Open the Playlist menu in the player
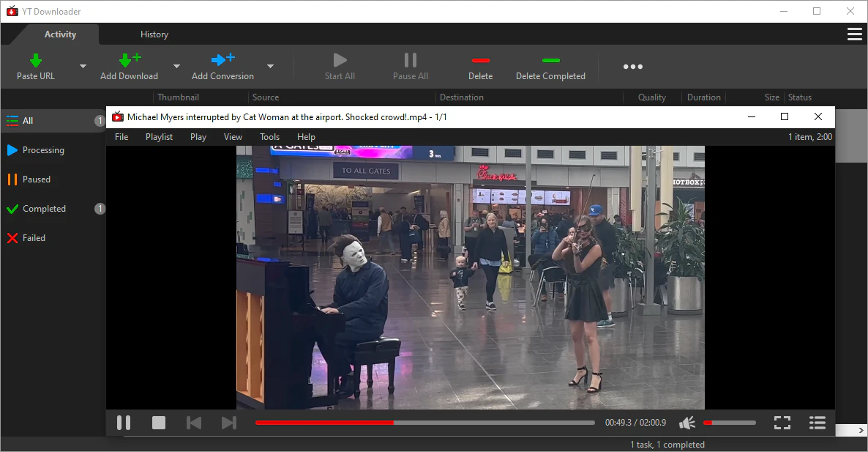868x452 pixels. [159, 137]
